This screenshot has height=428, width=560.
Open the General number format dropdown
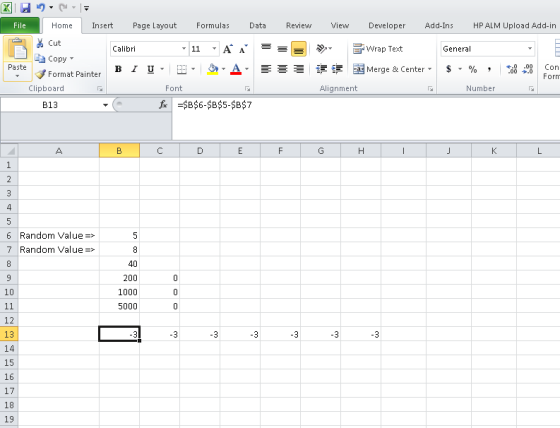(530, 49)
